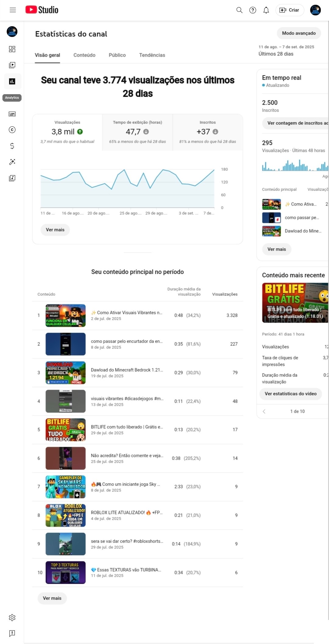Image resolution: width=329 pixels, height=644 pixels.
Task: Click the Duração média da visualização column header
Action: pos(184,292)
